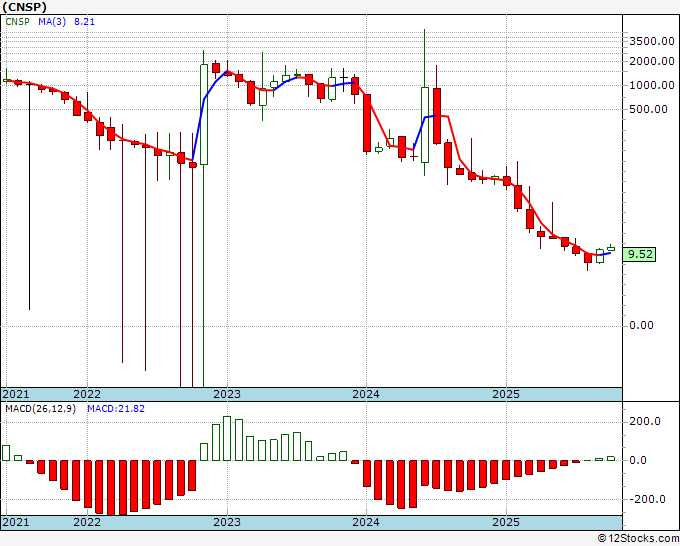Click the MACD:21.82 value label
680x546 pixels.
point(116,409)
